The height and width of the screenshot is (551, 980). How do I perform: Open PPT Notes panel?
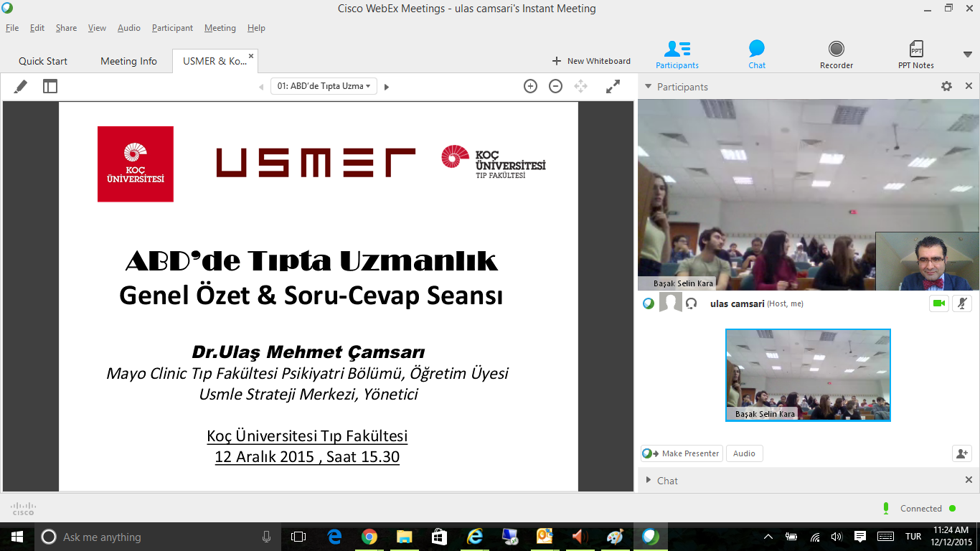pyautogui.click(x=916, y=55)
